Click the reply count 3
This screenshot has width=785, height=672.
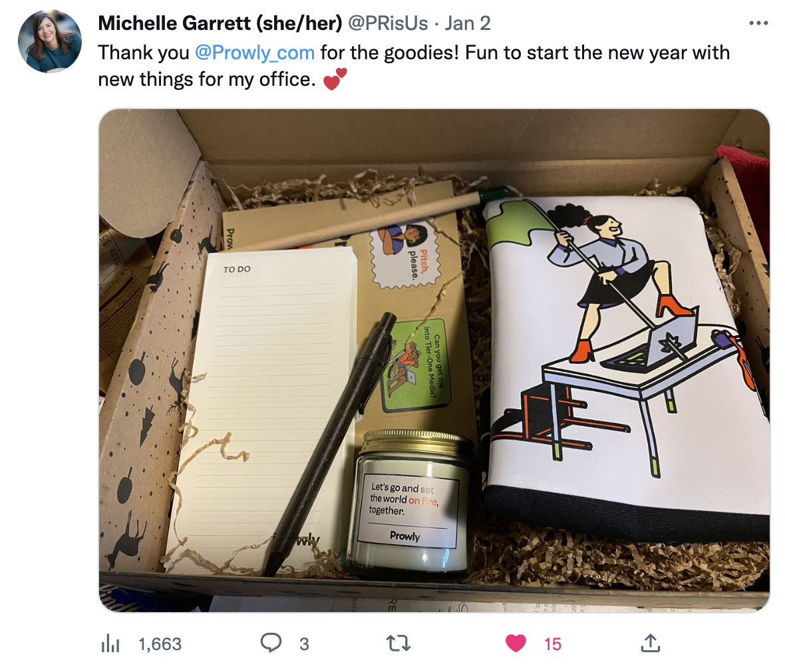click(304, 644)
